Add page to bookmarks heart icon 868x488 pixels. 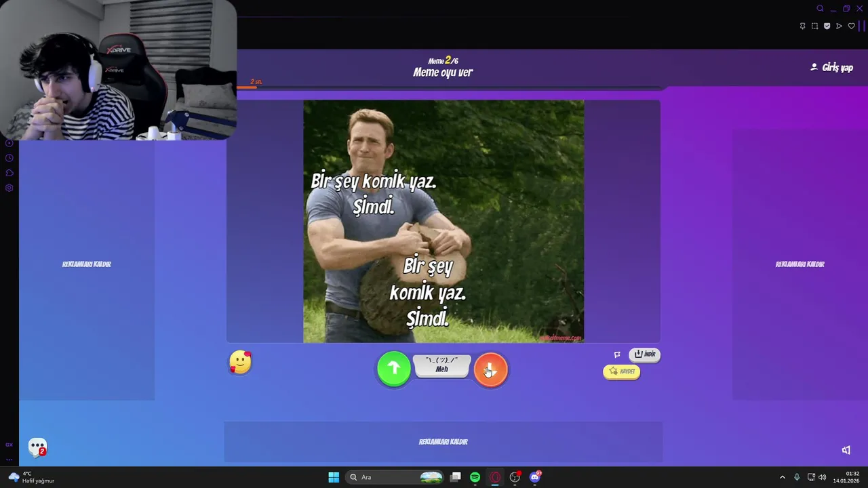tap(851, 26)
